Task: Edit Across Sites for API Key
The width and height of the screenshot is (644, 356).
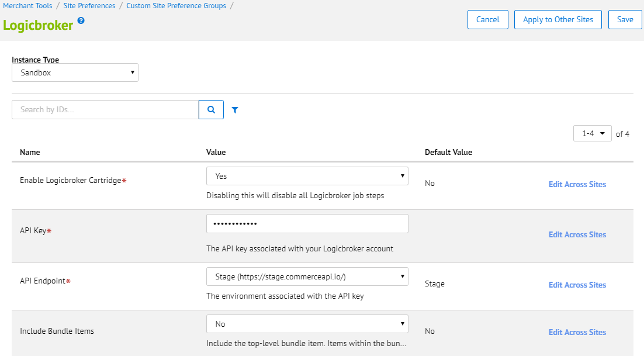Action: [x=577, y=234]
